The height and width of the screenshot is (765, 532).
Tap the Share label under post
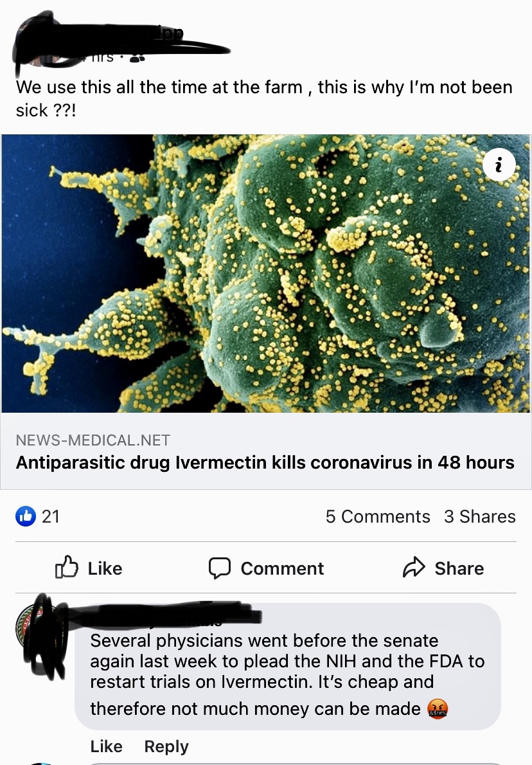click(459, 568)
